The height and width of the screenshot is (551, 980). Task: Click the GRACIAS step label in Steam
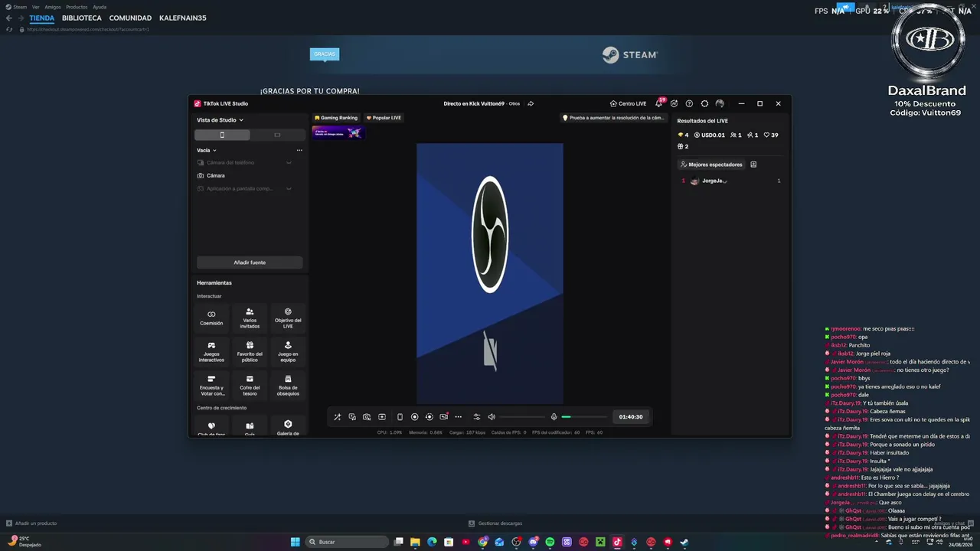coord(325,54)
